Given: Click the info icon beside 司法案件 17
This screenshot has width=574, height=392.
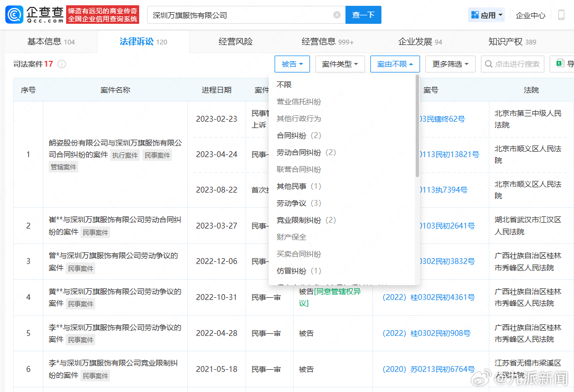Looking at the screenshot, I should tap(61, 64).
